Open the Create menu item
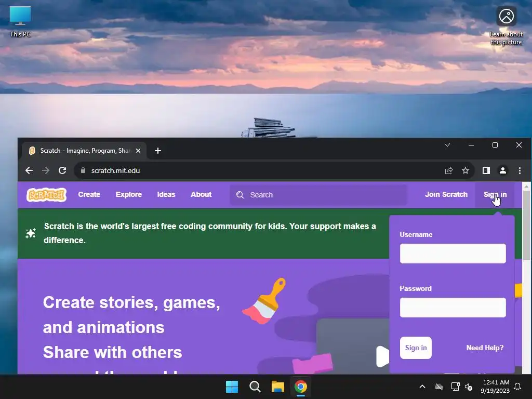The height and width of the screenshot is (399, 532). coord(89,194)
